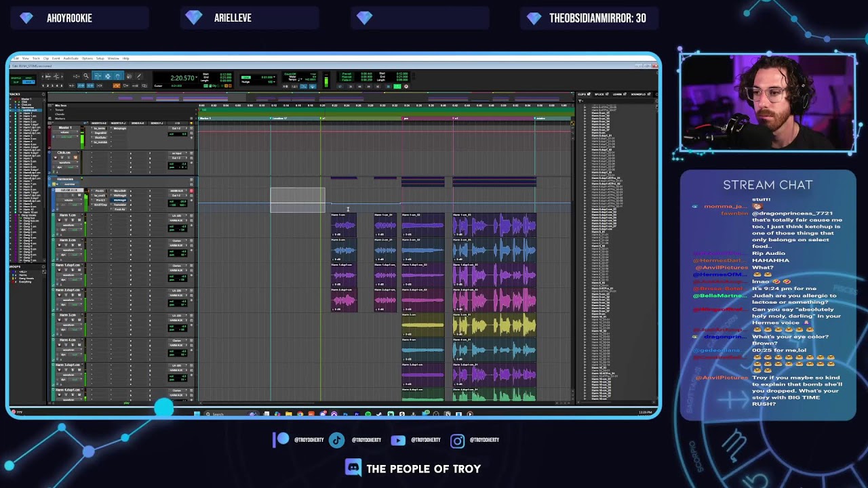
Task: Click the Patreon icon in the overlay
Action: coord(281,440)
